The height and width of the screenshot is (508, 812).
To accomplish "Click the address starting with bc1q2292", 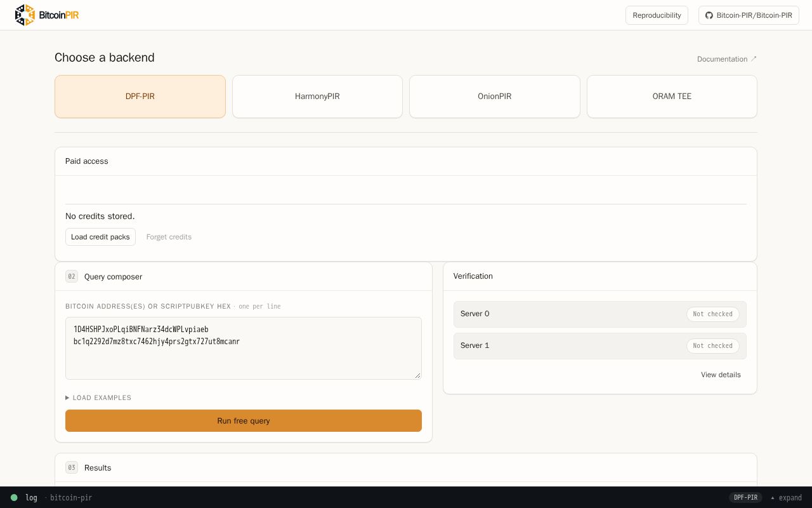I will pos(157,341).
